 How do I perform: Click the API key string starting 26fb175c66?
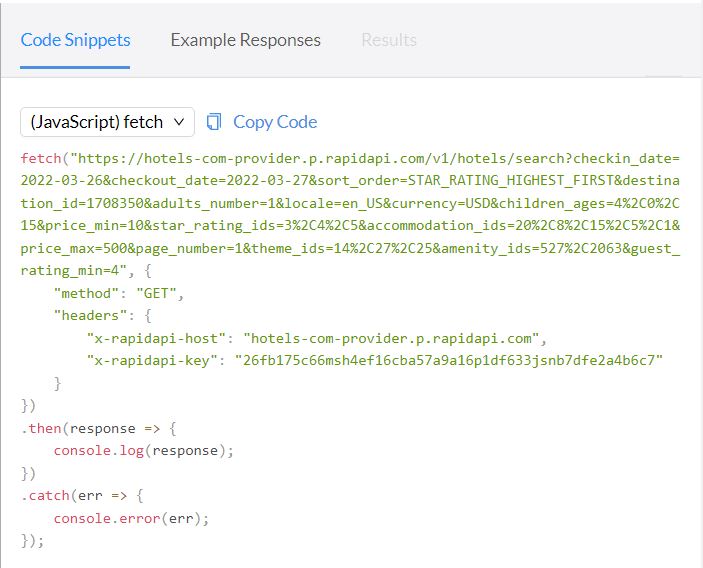tap(449, 360)
